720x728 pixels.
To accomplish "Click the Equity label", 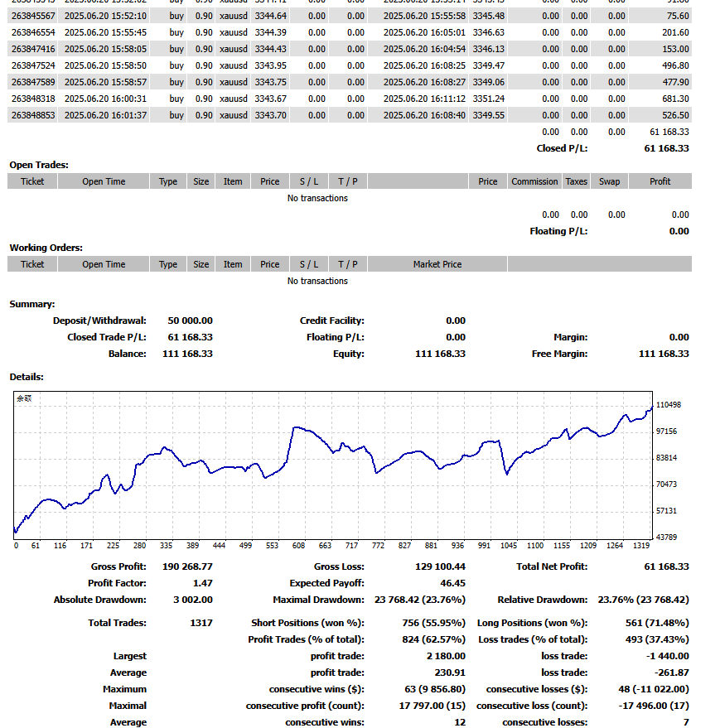I will click(x=348, y=354).
